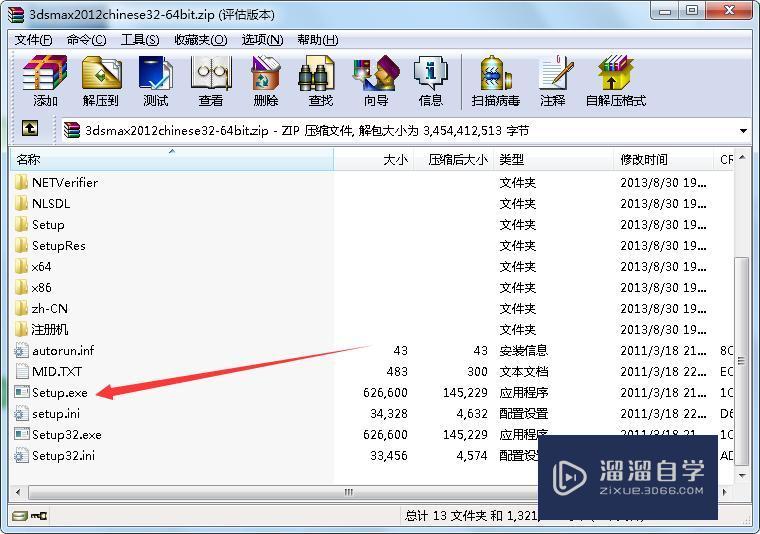Click the horizontal scrollbar right arrow
The image size is (760, 534).
[x=726, y=492]
